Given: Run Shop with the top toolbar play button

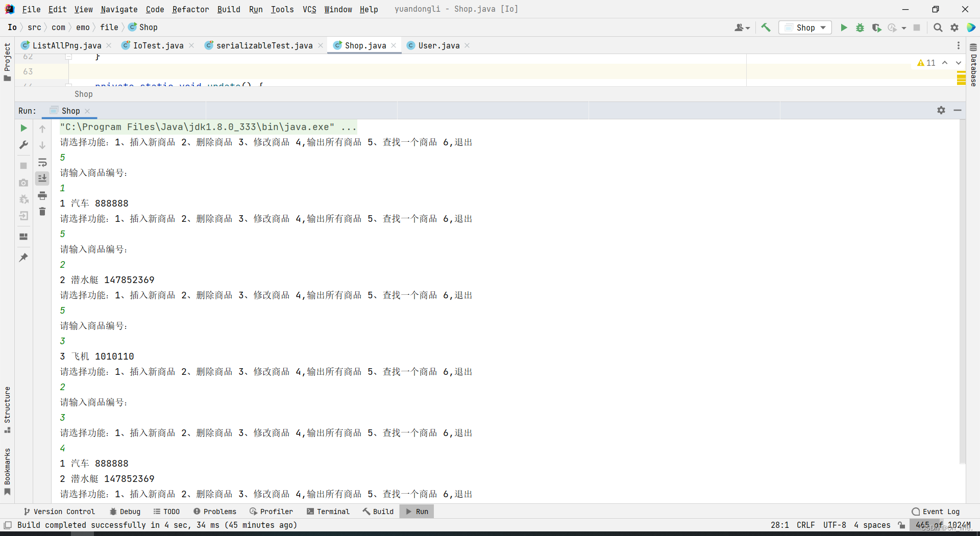Looking at the screenshot, I should click(844, 28).
